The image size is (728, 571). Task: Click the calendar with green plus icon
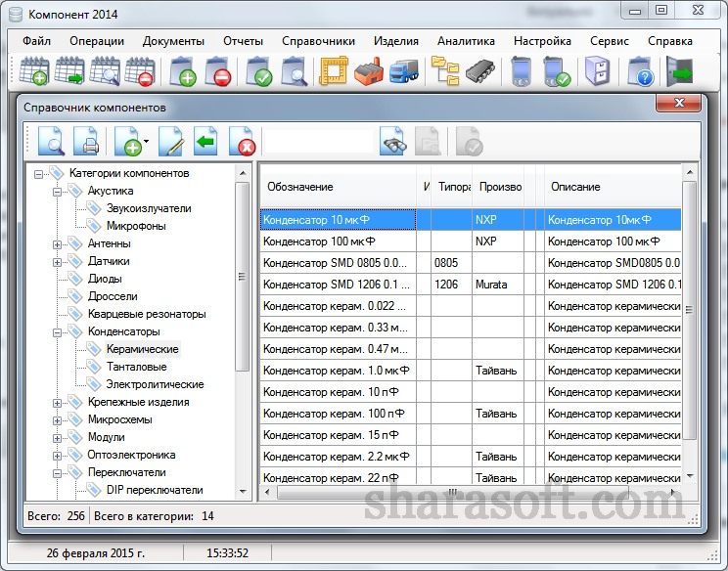(x=34, y=71)
